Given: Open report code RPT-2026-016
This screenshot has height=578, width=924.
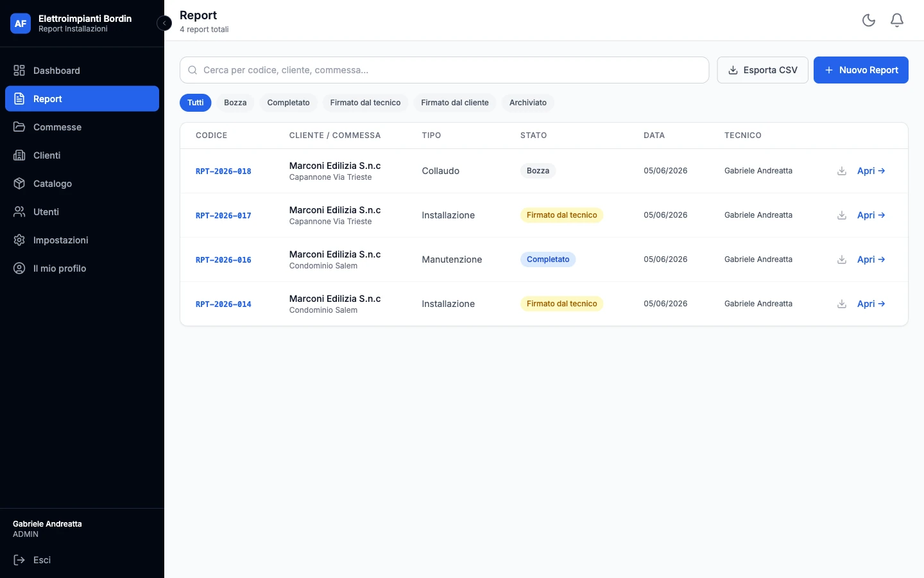Looking at the screenshot, I should [223, 260].
